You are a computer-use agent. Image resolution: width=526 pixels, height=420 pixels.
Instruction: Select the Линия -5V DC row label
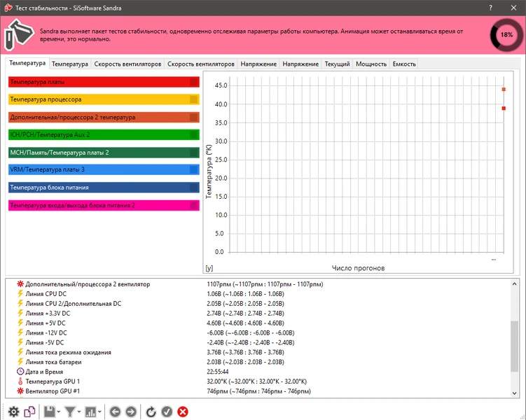coord(45,342)
